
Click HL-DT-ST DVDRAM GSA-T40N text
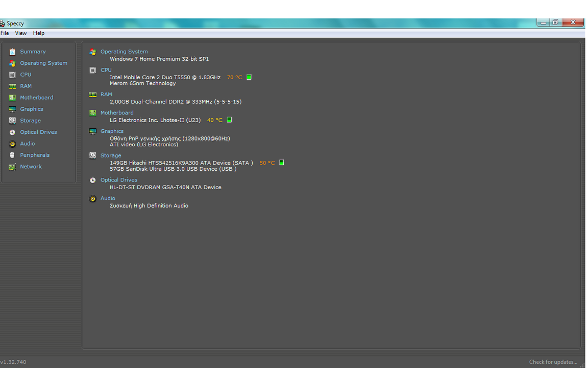click(165, 188)
